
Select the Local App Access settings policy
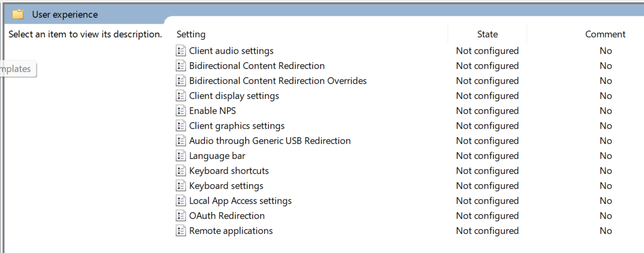pos(240,201)
